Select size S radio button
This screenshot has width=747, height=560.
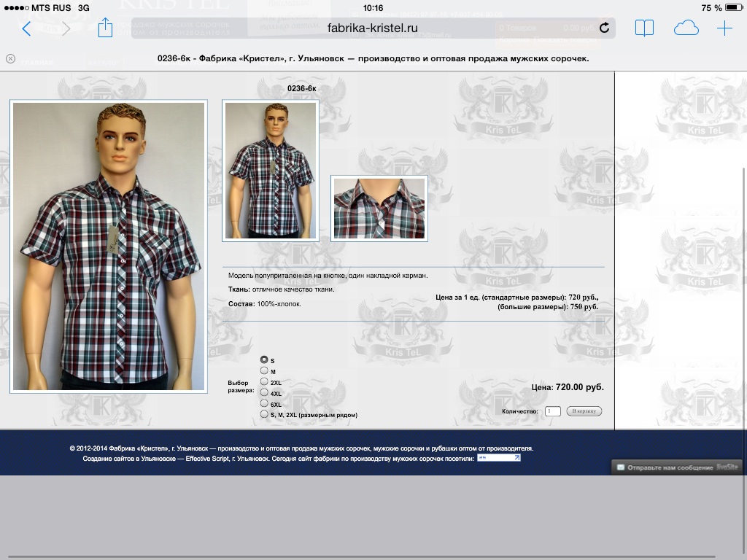pos(264,359)
